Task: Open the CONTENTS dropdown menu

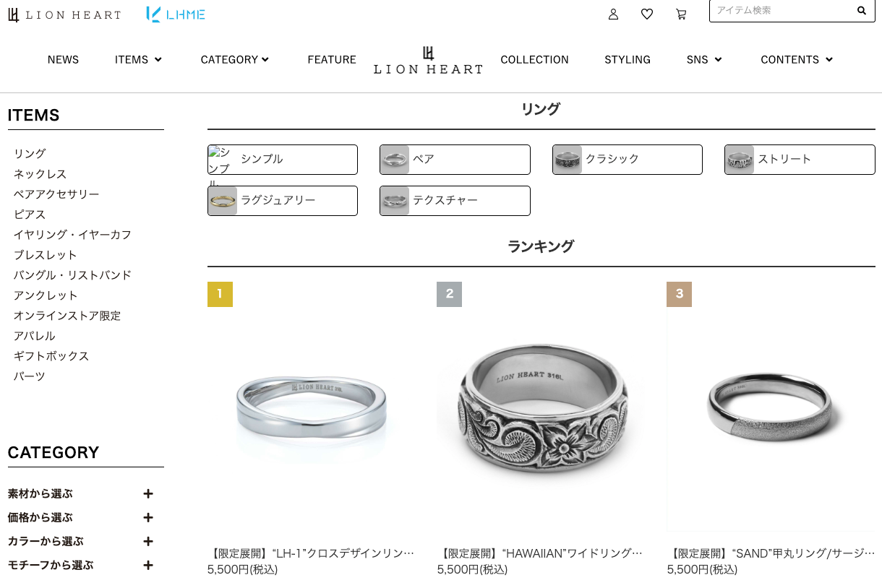Action: (x=797, y=60)
